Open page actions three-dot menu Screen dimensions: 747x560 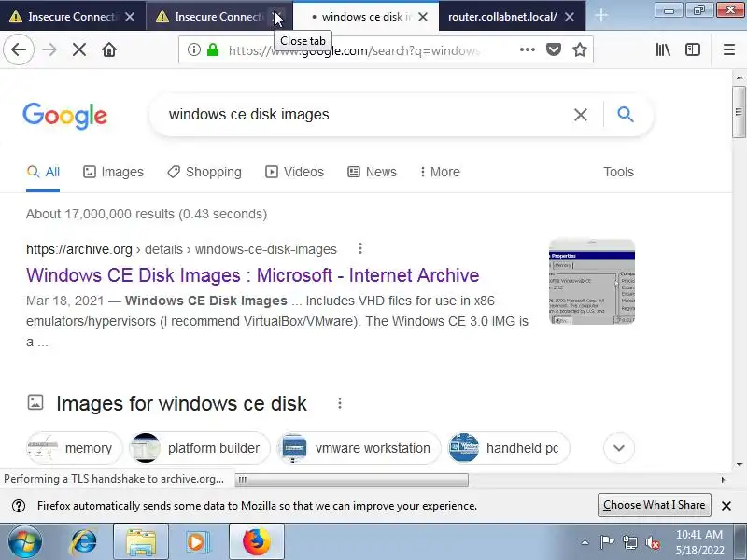528,49
